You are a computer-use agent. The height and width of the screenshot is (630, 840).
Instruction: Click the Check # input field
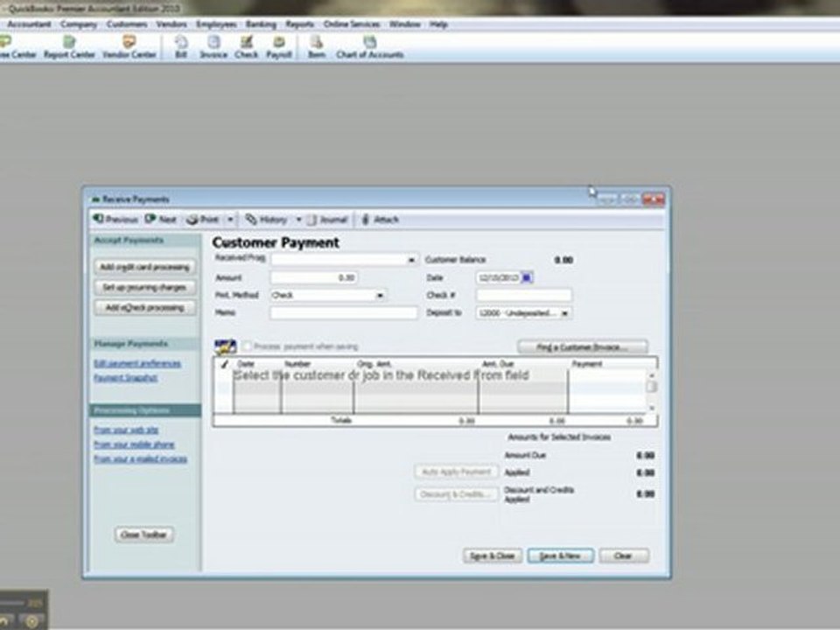coord(524,295)
